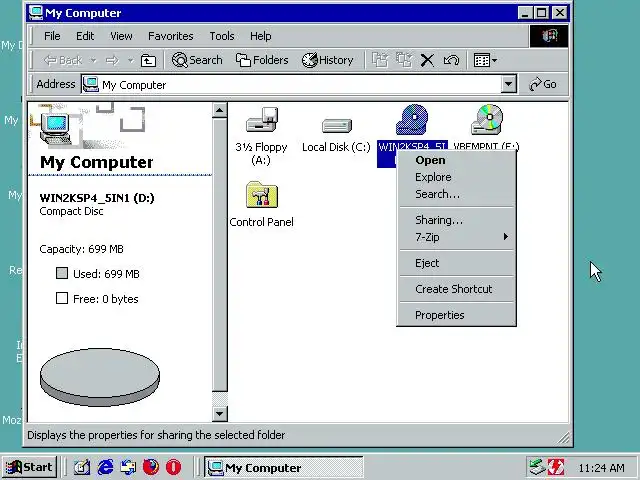Click the left pane vertical scrollbar thumb
This screenshot has height=480, width=640.
[x=220, y=255]
